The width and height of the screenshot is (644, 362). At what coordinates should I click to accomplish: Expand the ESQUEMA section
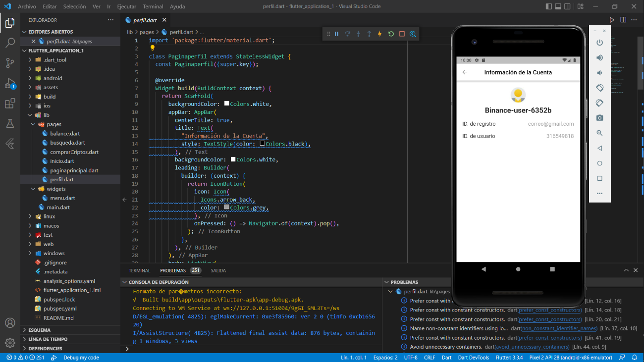(x=39, y=329)
